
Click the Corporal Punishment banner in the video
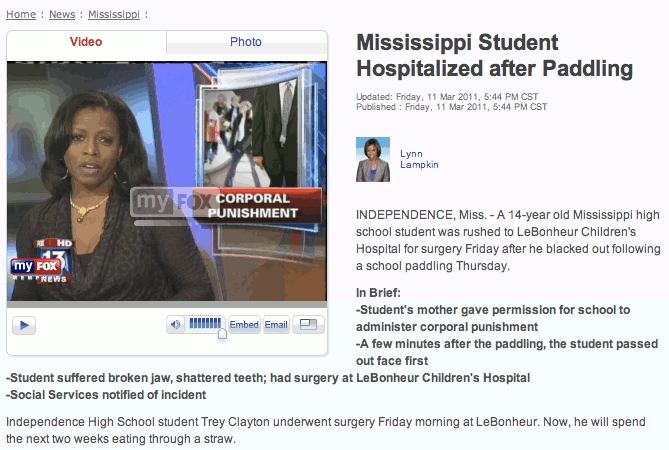227,206
